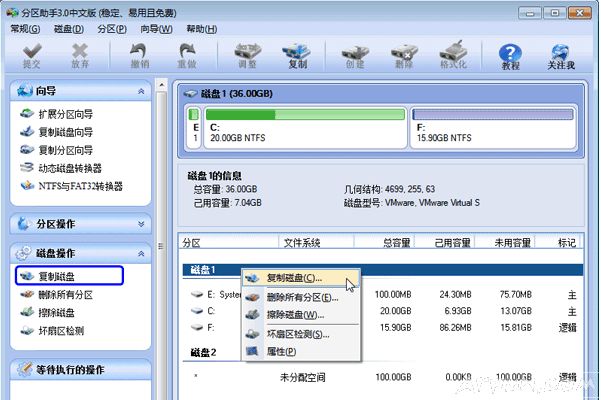
Task: Choose 擦除磁盘(W)... in context menu
Action: tap(295, 315)
